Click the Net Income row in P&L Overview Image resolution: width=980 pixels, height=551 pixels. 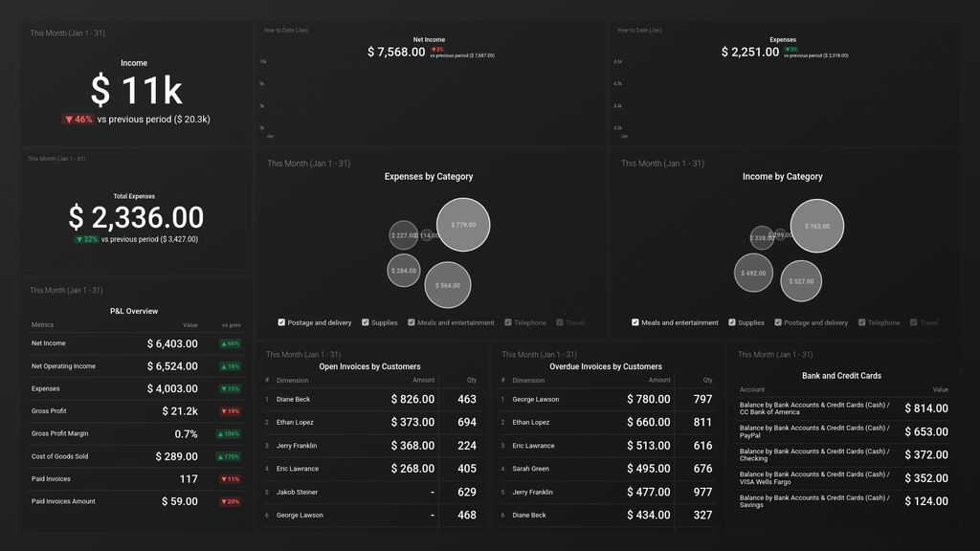(136, 343)
